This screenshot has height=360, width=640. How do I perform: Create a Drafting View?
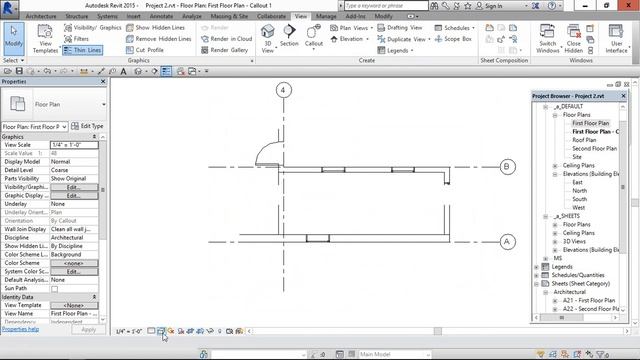pos(400,27)
